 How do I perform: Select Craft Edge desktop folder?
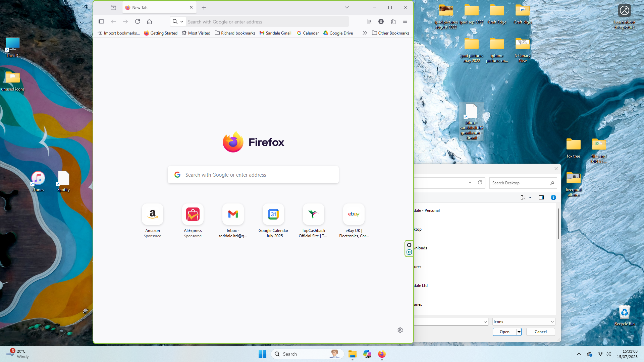(497, 14)
